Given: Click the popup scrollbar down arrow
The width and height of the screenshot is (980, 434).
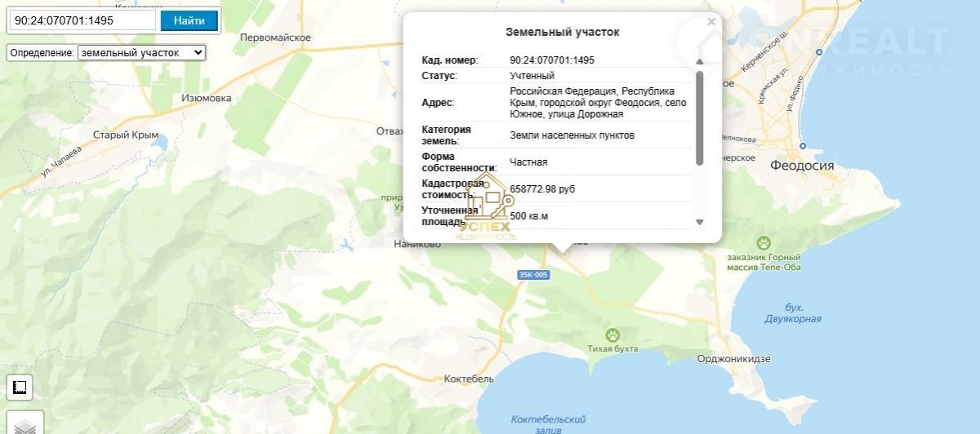Looking at the screenshot, I should (699, 222).
